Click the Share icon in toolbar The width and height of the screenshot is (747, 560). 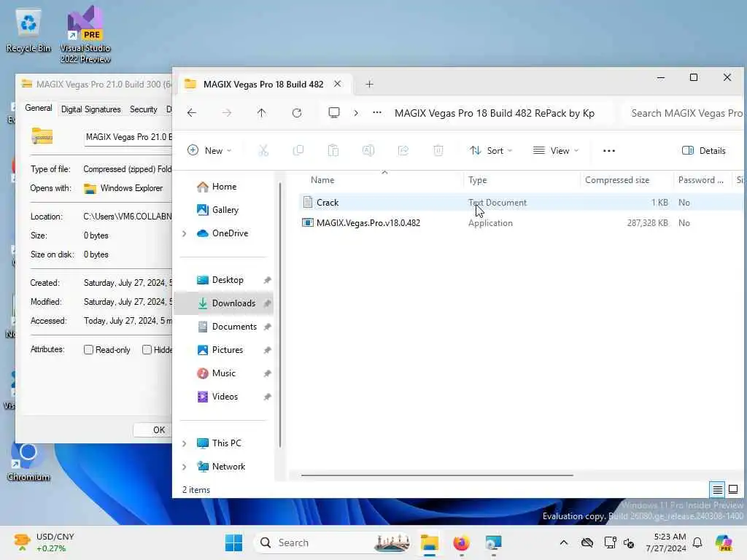click(x=403, y=150)
